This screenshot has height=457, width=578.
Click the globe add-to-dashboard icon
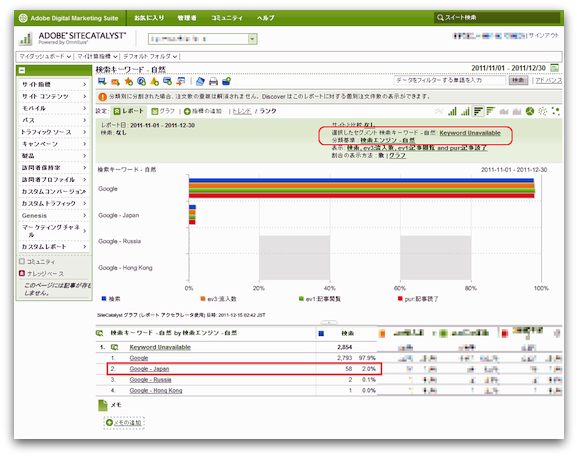tap(141, 81)
